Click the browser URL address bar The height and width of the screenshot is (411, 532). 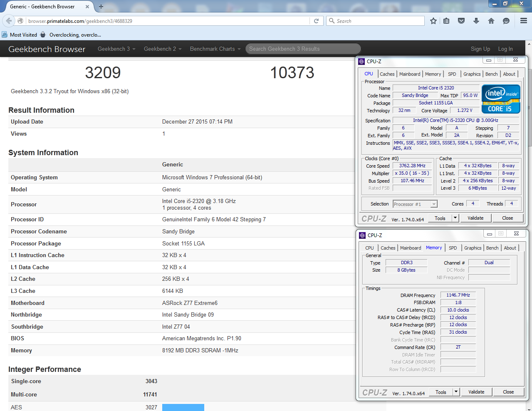pyautogui.click(x=168, y=21)
